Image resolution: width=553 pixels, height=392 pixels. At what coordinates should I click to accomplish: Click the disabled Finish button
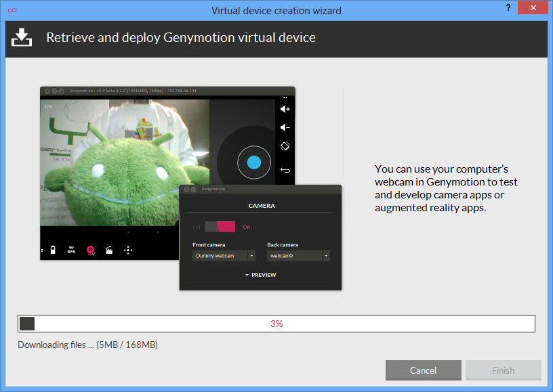504,370
